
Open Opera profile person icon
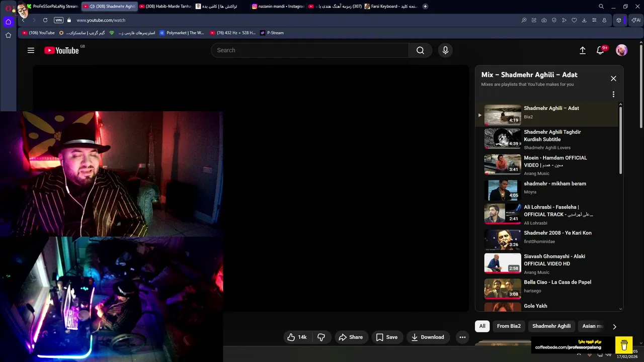(604, 20)
